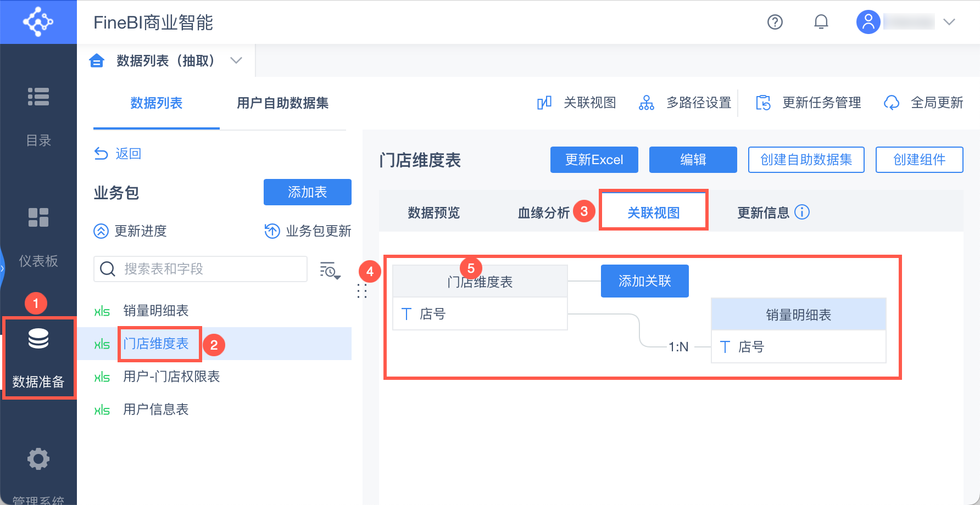
Task: Click the 创建组件 button
Action: pos(920,160)
